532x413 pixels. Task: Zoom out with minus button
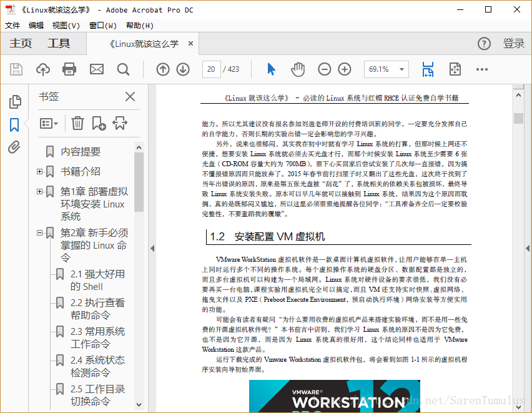tap(324, 69)
